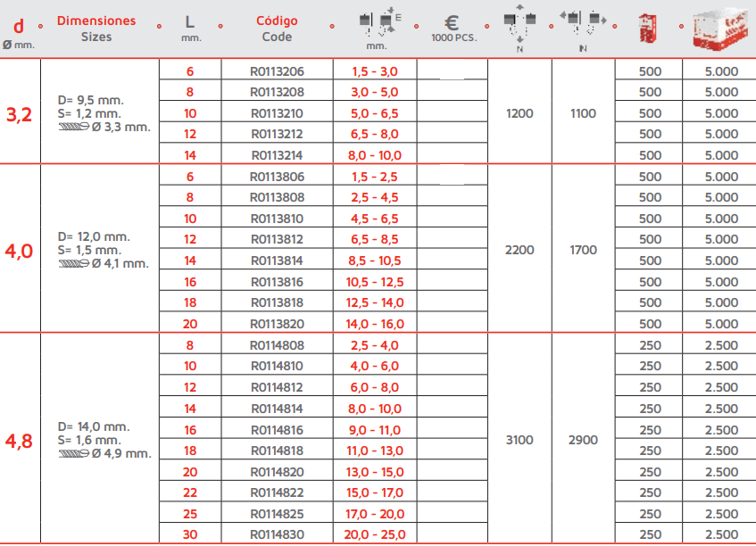Image resolution: width=756 pixels, height=546 pixels.
Task: Click code R0113214
Action: pos(277,155)
